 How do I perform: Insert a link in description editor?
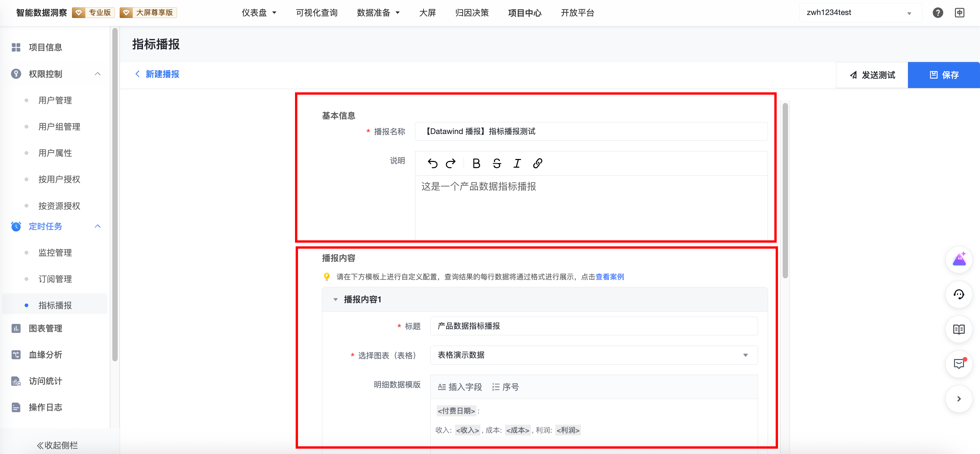pos(537,163)
